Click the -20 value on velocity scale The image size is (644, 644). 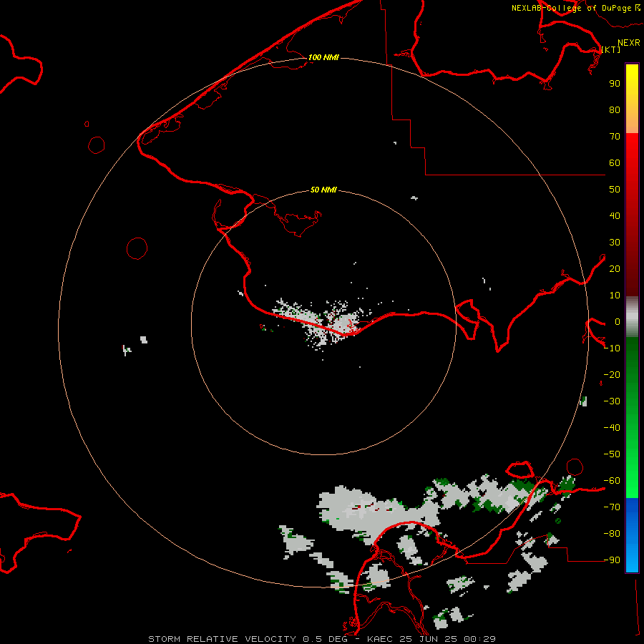click(x=612, y=375)
